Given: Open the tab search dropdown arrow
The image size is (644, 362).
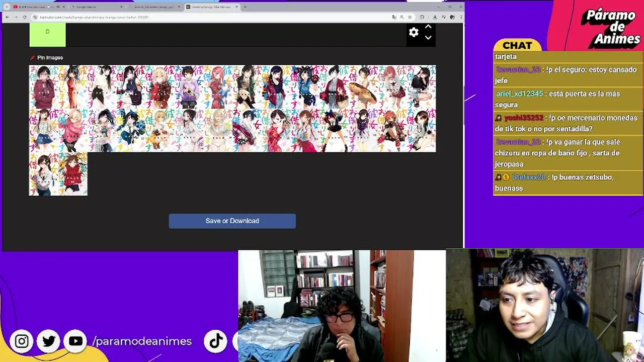Looking at the screenshot, I should (x=7, y=7).
